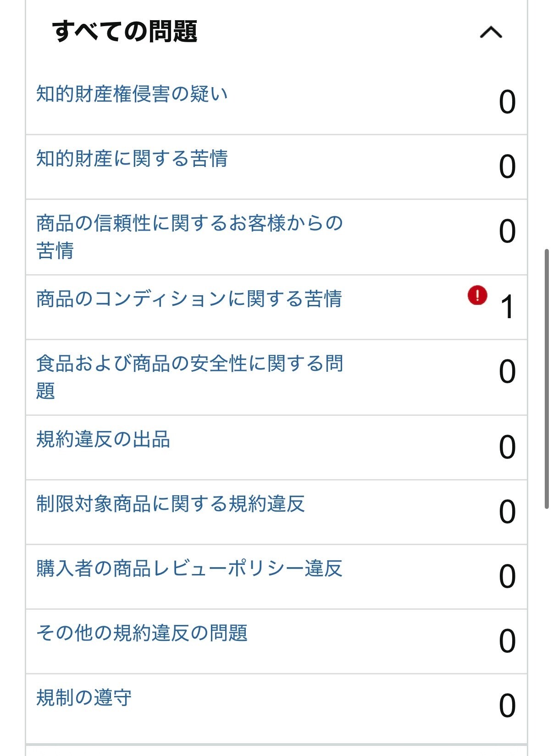Open 購入者の商品レビューポリシー違反 link

pyautogui.click(x=189, y=568)
